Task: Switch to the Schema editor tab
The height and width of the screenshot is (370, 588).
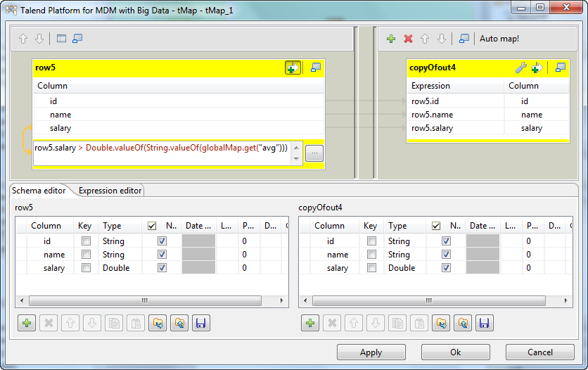Action: coord(39,191)
